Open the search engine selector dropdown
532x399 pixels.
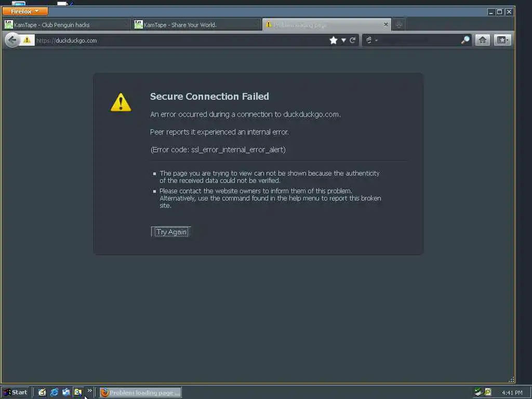(371, 41)
